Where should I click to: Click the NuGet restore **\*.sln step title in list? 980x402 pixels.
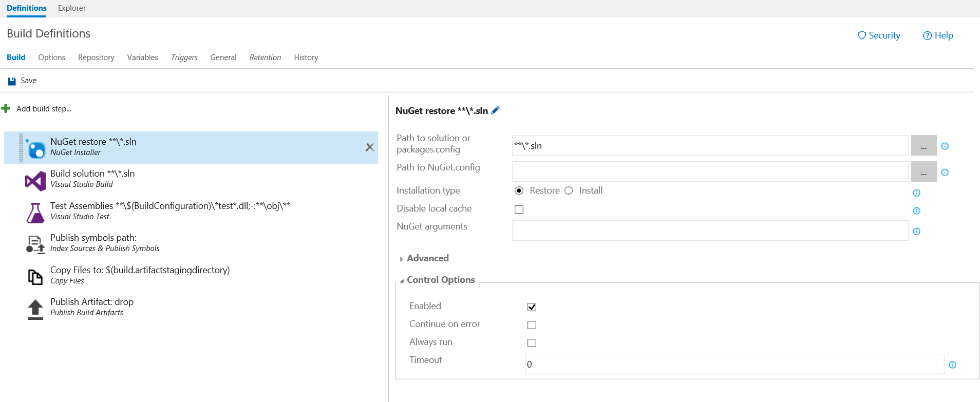point(93,142)
